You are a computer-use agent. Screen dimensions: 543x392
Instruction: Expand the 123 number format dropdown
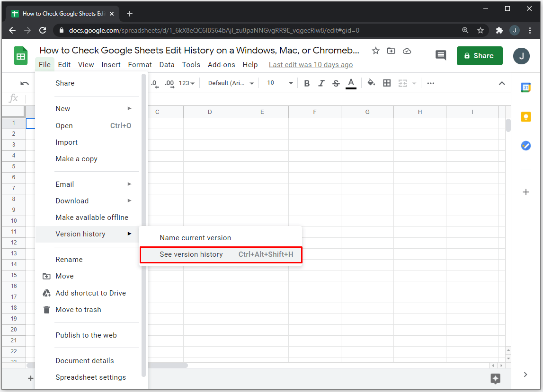pyautogui.click(x=187, y=83)
